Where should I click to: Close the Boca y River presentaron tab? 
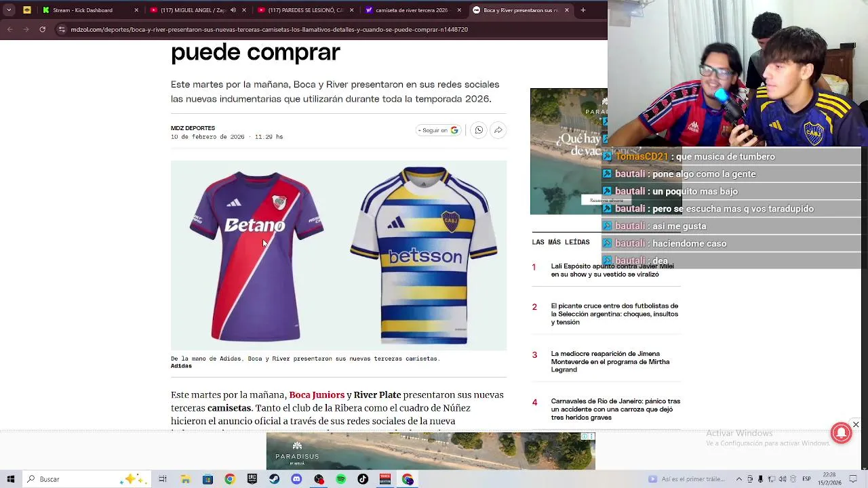point(567,10)
